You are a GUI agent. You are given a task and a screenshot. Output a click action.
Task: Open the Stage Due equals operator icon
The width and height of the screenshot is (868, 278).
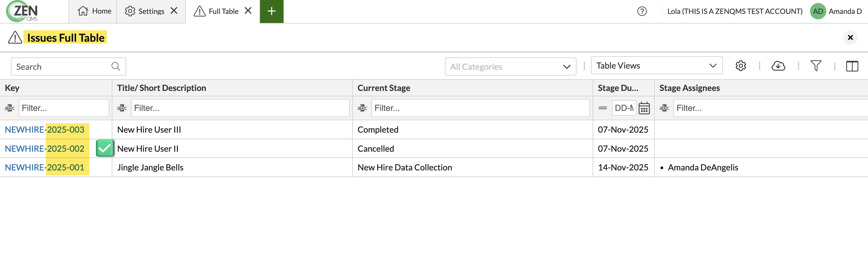tap(603, 108)
